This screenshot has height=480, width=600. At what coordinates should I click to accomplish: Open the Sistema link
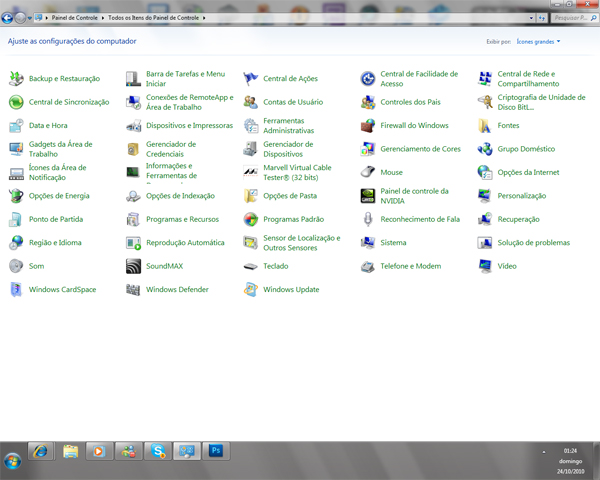coord(393,243)
